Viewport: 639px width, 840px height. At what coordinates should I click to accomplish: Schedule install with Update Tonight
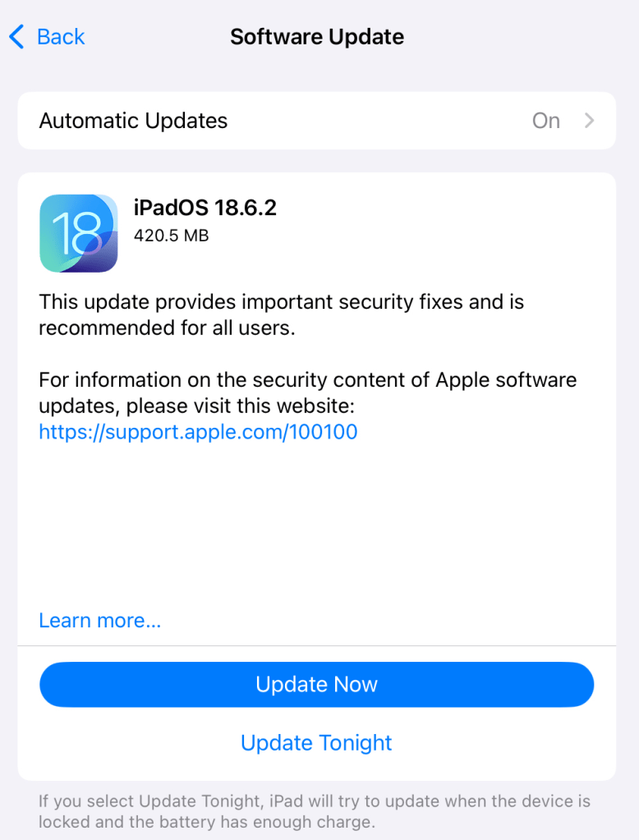pos(316,743)
